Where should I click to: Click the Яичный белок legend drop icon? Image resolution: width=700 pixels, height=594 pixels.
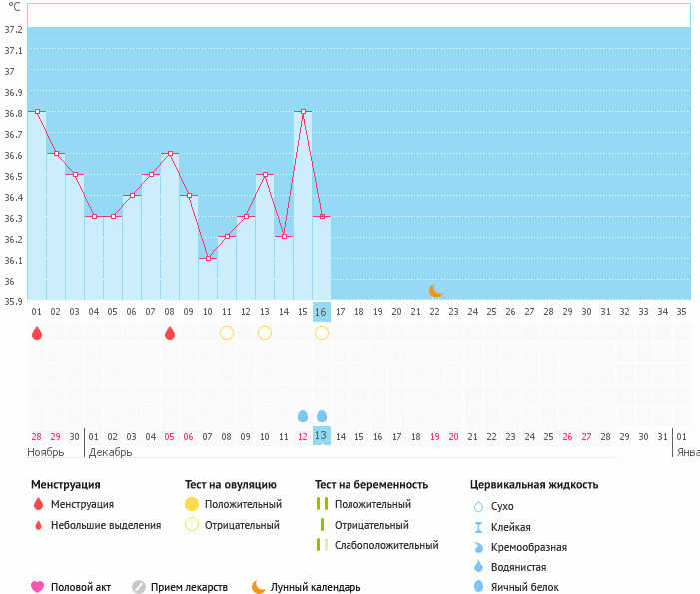click(479, 587)
